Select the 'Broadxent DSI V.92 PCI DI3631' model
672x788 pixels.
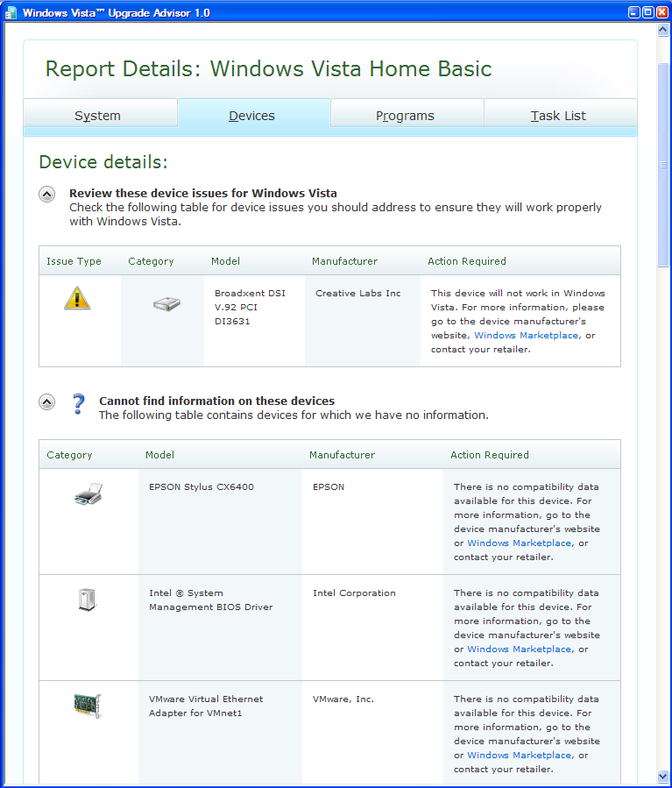click(x=250, y=307)
